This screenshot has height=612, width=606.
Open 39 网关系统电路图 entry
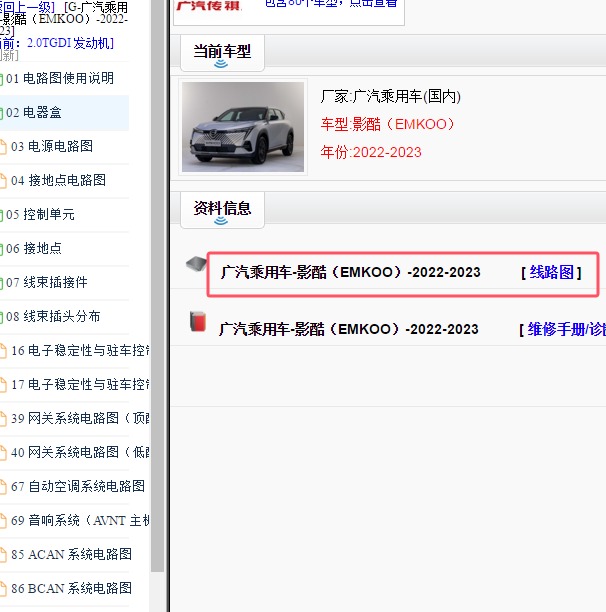(80, 418)
